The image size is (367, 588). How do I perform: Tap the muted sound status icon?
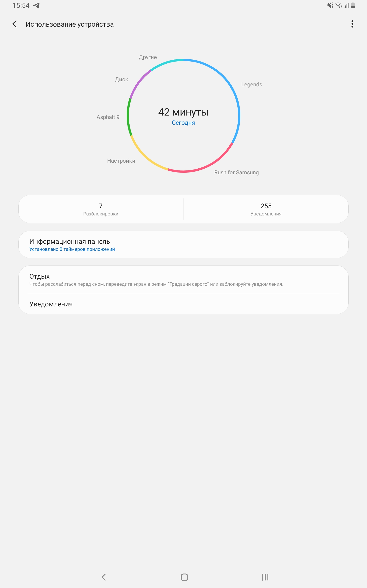pyautogui.click(x=330, y=5)
